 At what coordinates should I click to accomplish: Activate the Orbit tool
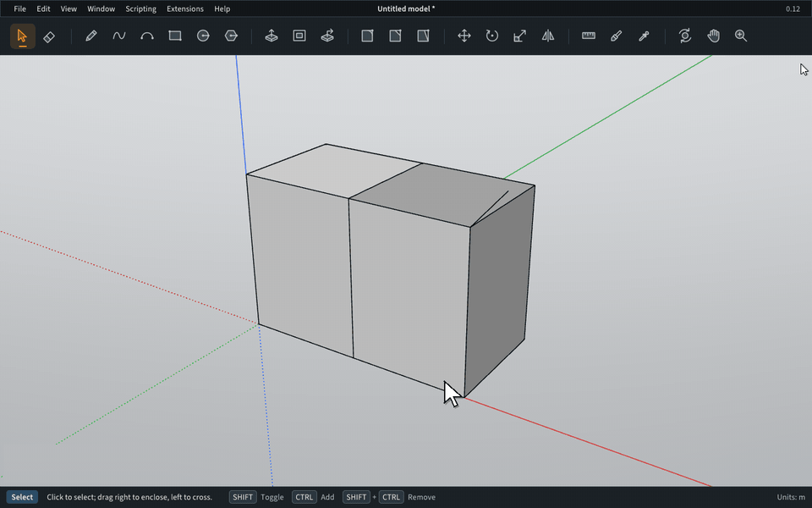685,36
